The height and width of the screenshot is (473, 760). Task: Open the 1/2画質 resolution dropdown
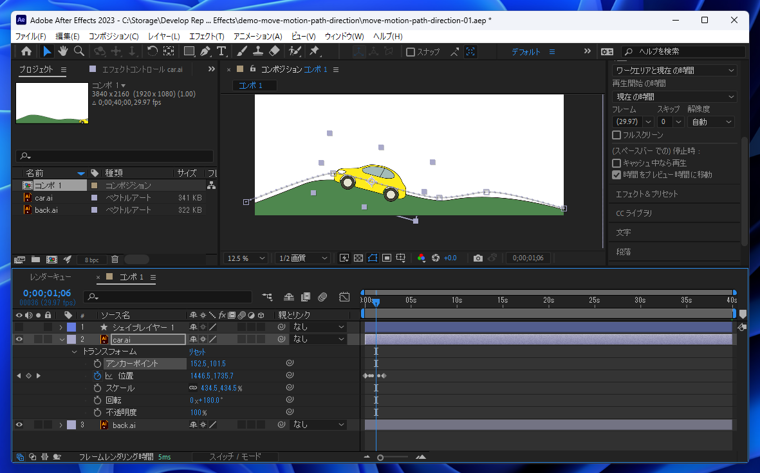pos(303,258)
